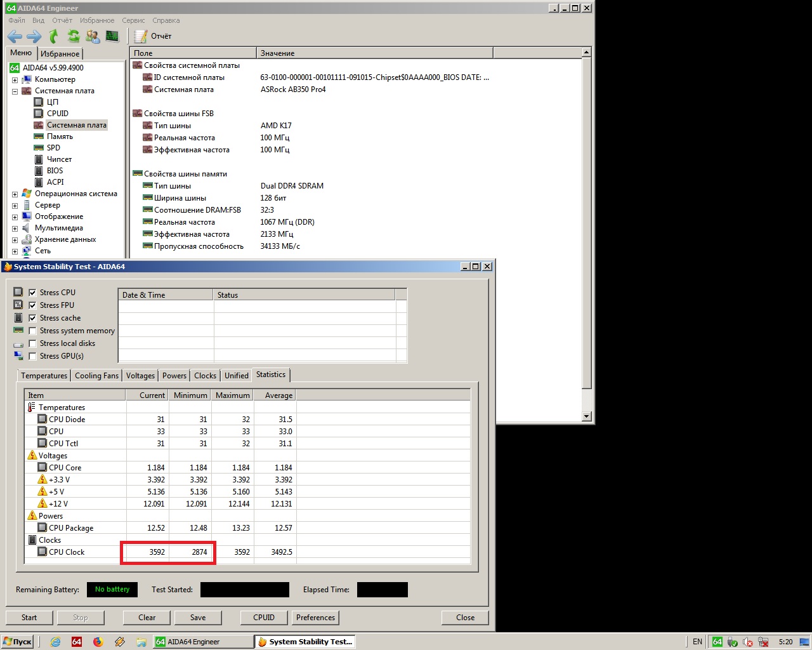Image resolution: width=812 pixels, height=650 pixels.
Task: Open the Пуск start menu
Action: [x=17, y=642]
